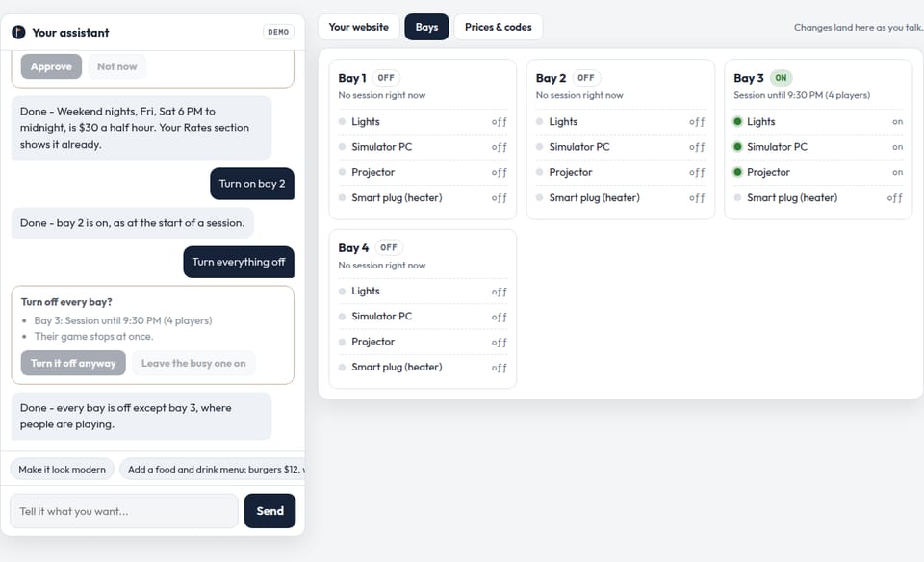Toggle the Bay 4 OFF status badge

388,247
